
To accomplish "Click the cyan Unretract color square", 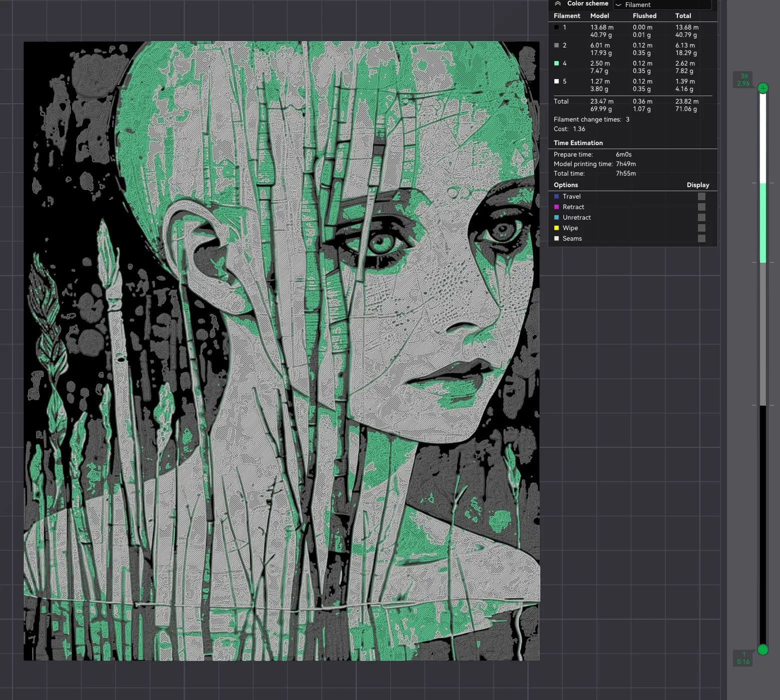I will [x=556, y=218].
